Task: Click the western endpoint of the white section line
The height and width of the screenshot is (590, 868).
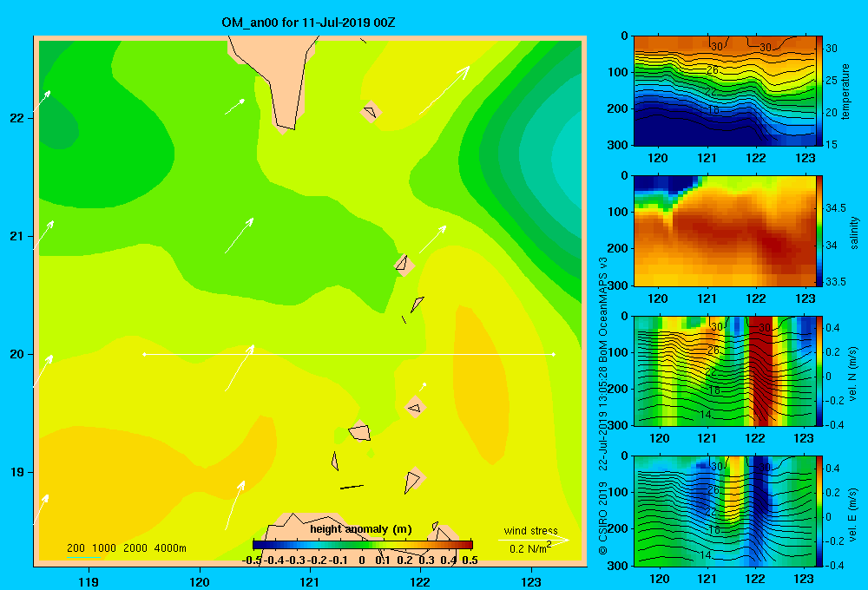Action: [144, 354]
